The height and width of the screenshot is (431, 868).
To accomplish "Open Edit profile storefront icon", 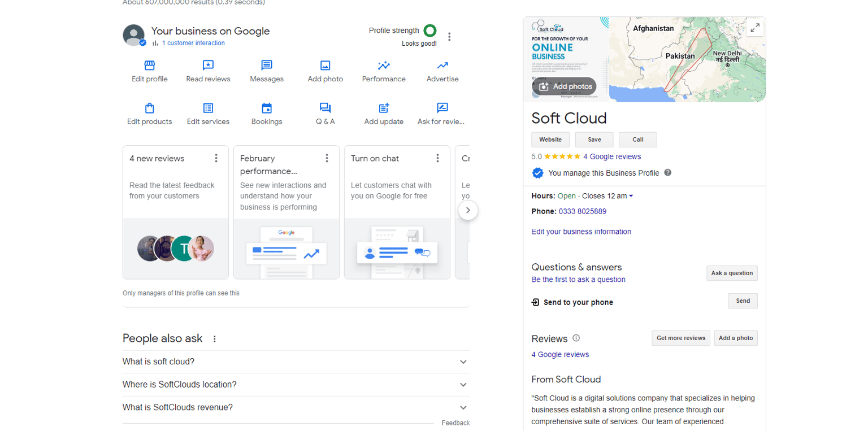I will pyautogui.click(x=150, y=66).
